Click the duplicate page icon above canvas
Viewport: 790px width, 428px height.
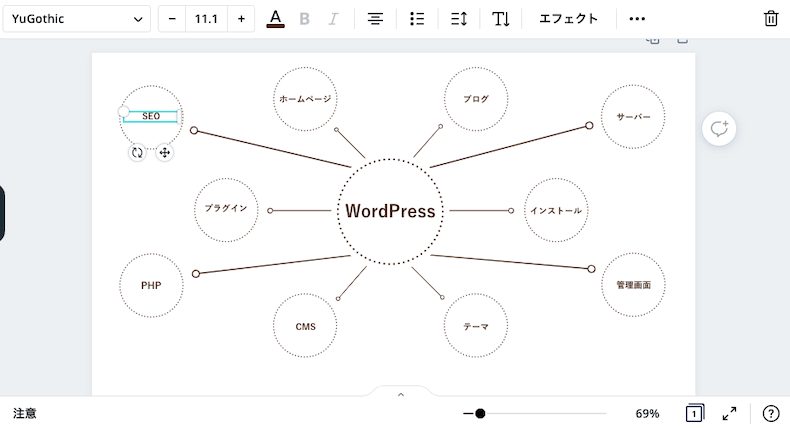click(653, 39)
